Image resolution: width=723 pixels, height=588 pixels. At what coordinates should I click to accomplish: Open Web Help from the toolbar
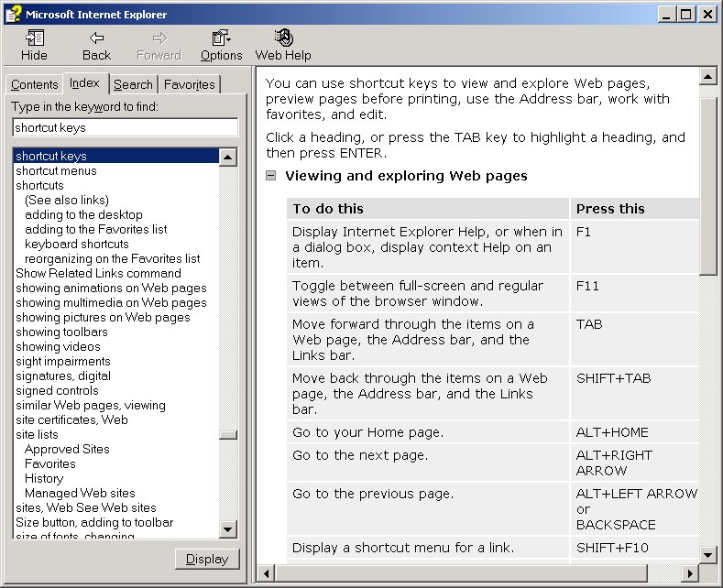coord(283,38)
